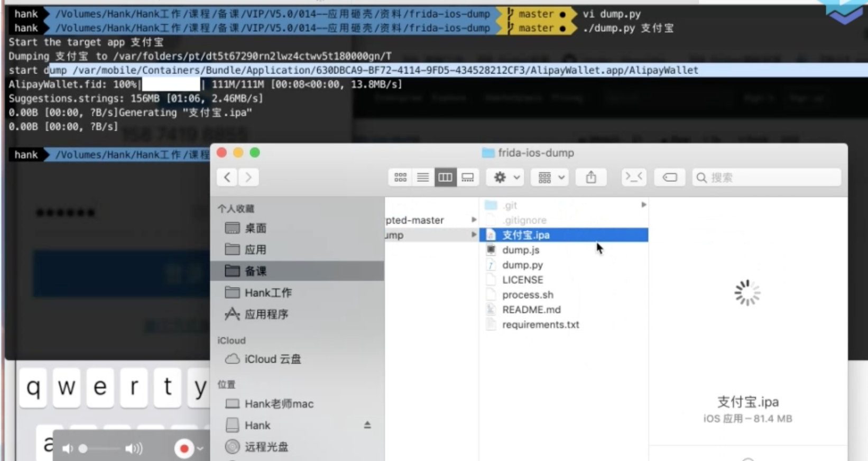The width and height of the screenshot is (868, 461).
Task: Click the Edit Tags toolbar button
Action: coord(670,178)
